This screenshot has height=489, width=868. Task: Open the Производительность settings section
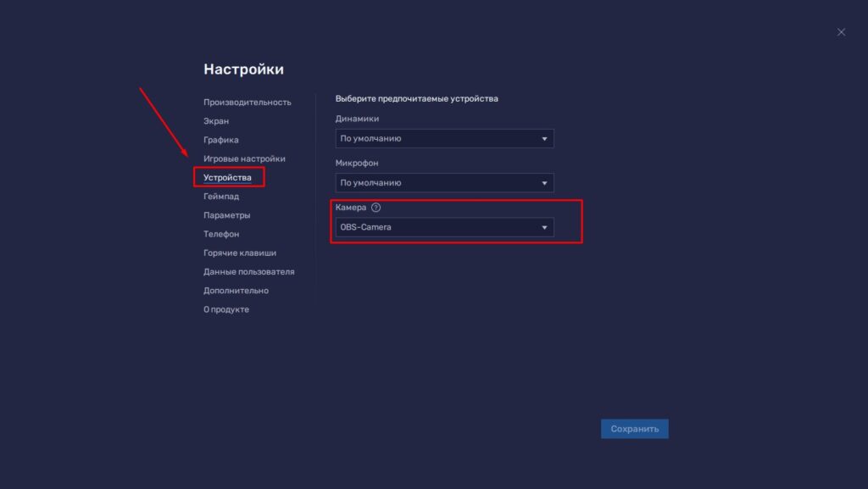coord(247,103)
